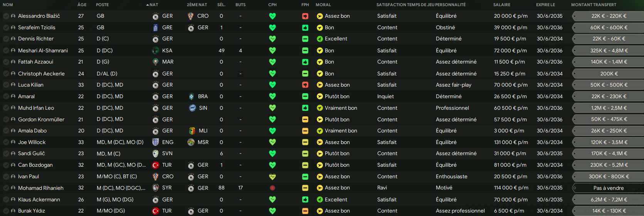Select Burak Yıldız's 14K € - 130K € value tag

[x=608, y=211]
